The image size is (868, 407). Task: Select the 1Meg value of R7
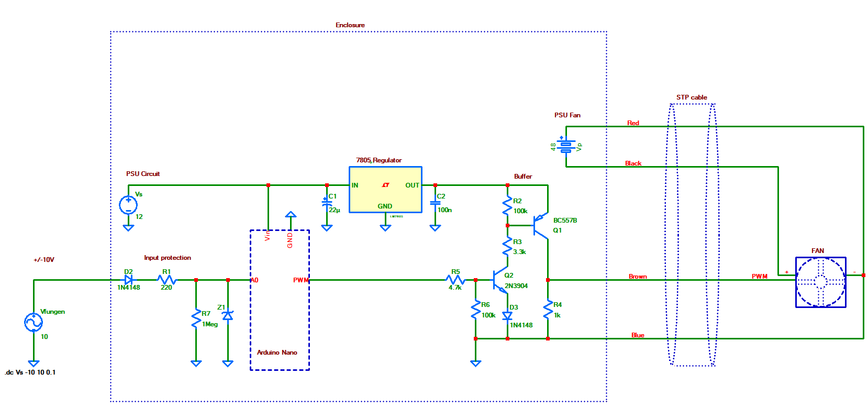(210, 324)
